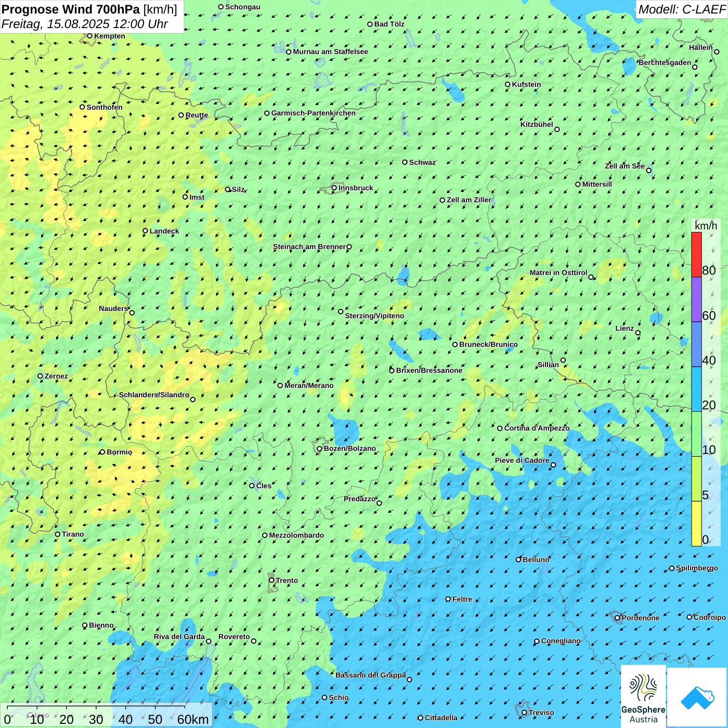Click the 'Spilimbergo' label
The height and width of the screenshot is (728, 728).
[x=697, y=568]
